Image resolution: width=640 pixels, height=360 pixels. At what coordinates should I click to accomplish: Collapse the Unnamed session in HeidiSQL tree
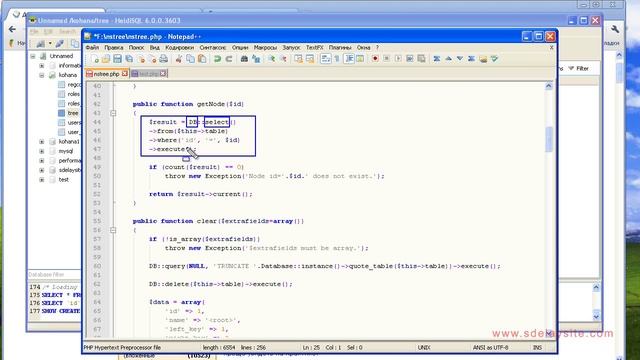coord(33,56)
